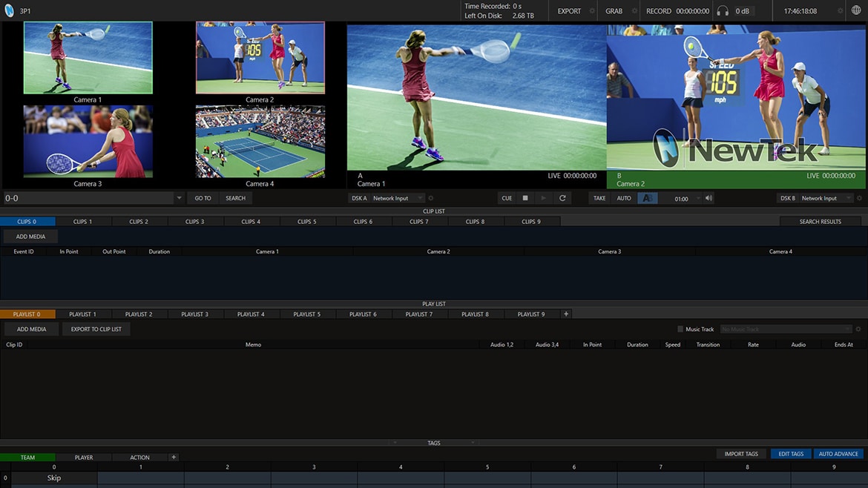Enable the Music Track checkbox

[x=680, y=329]
